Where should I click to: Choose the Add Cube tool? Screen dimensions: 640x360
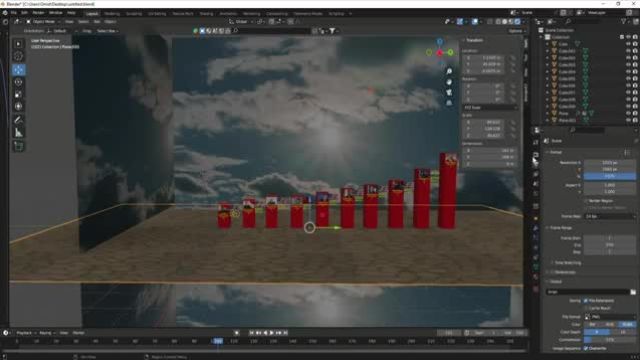18,146
